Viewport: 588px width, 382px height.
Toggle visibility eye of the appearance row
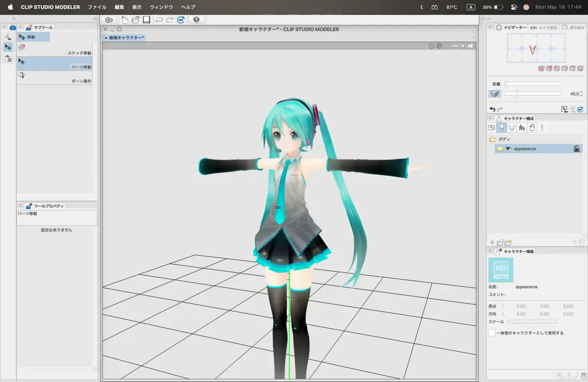(x=508, y=148)
